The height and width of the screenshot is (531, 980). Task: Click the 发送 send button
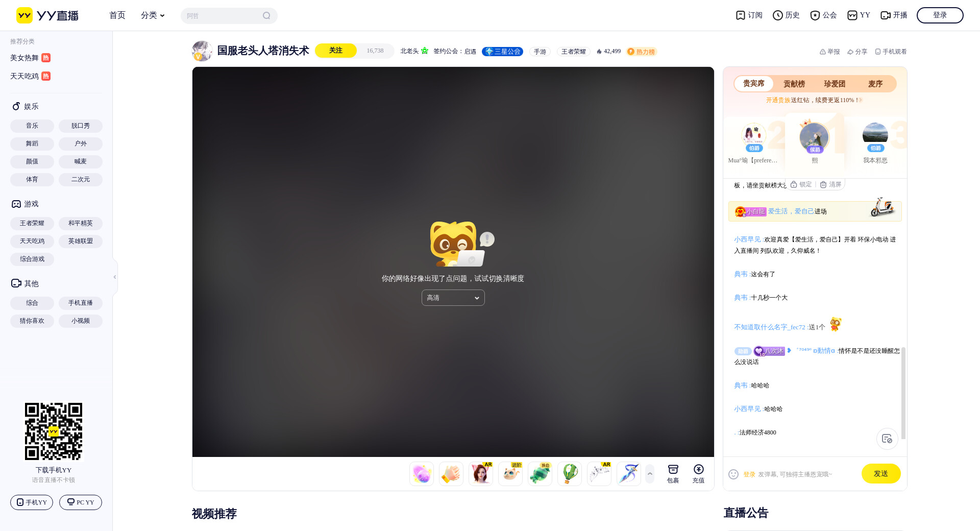(x=881, y=474)
